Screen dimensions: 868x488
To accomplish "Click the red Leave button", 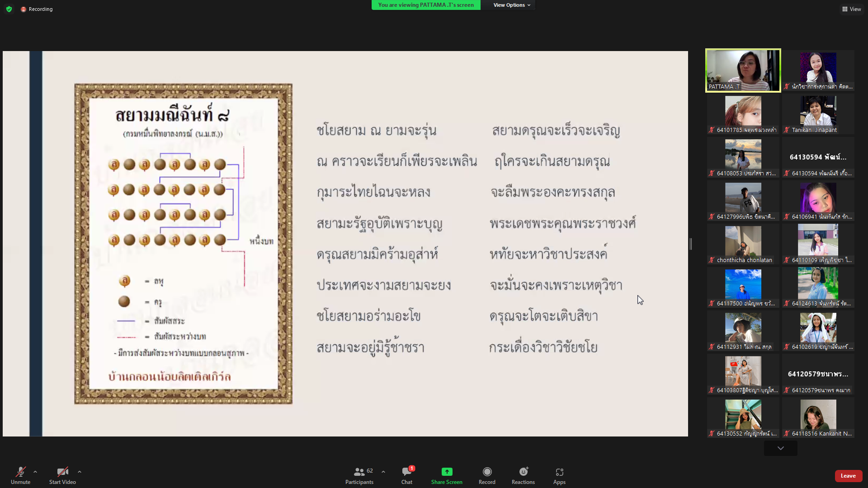I will pyautogui.click(x=848, y=476).
